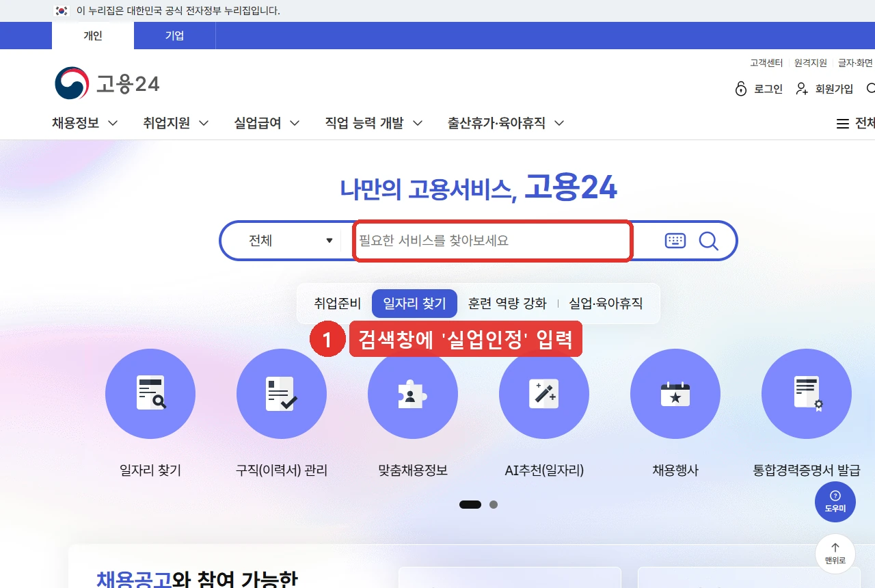Open the 전체 search category dropdown

[291, 241]
